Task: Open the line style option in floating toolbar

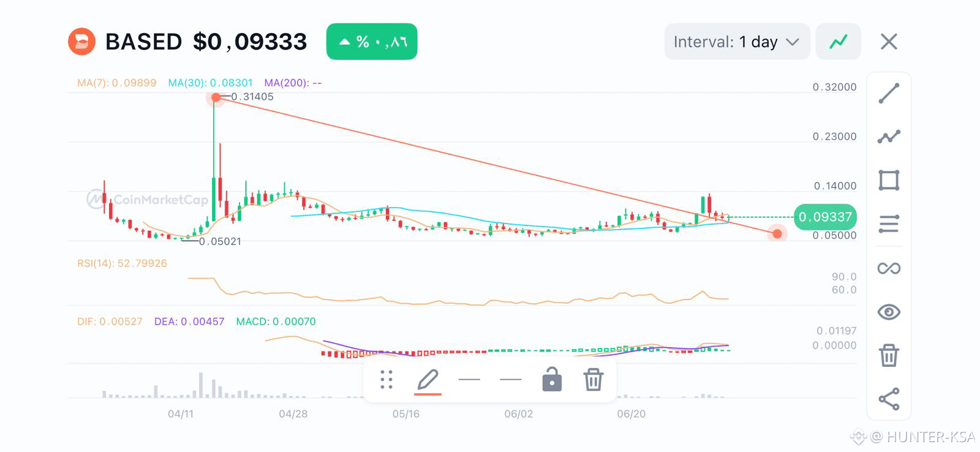Action: 510,380
